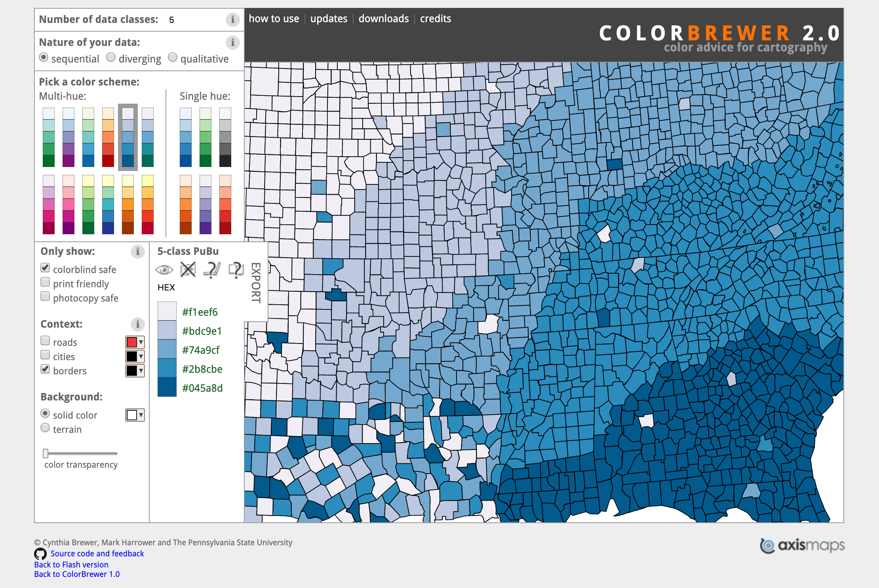Open the credits menu item
This screenshot has width=879, height=588.
[436, 19]
